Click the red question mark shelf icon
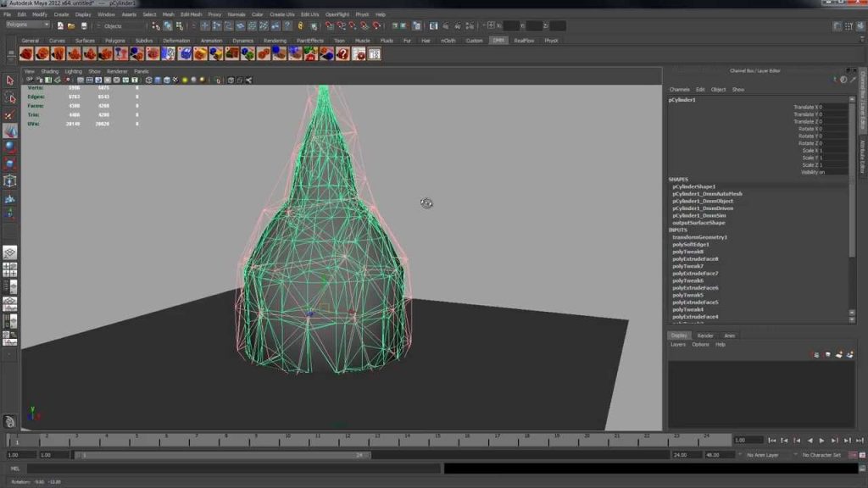The width and height of the screenshot is (868, 488). click(x=342, y=53)
